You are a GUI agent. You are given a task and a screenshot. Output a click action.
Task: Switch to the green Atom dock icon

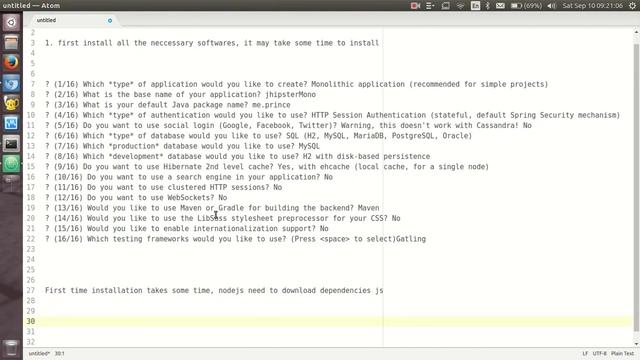click(11, 164)
